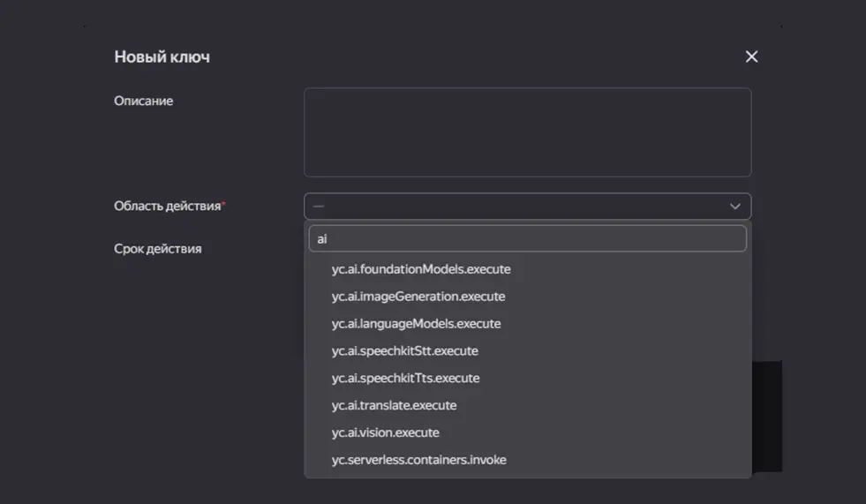
Task: Choose yc.serverless.containers.invoke option
Action: coord(418,460)
